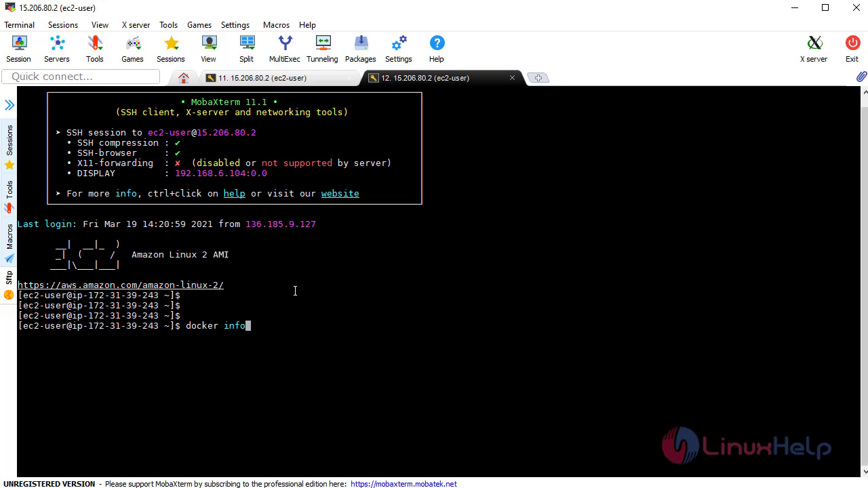Open the Tools toolbar icon
Screen dimensions: 868x488
point(95,49)
